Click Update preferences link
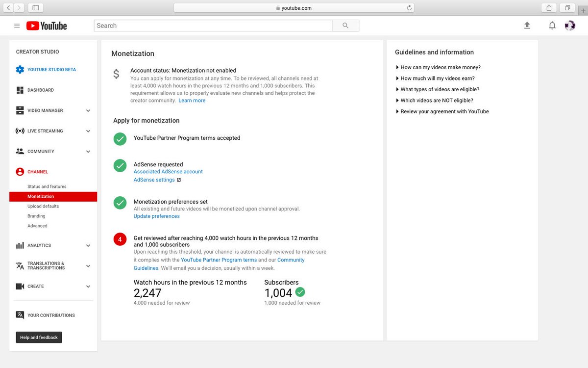The width and height of the screenshot is (588, 368). (x=157, y=216)
